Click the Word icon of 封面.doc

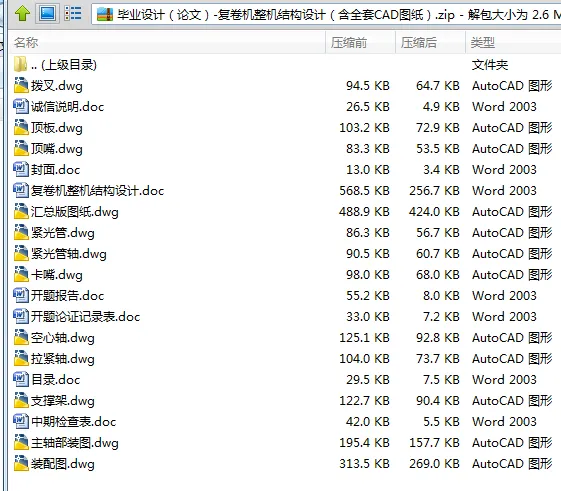(21, 169)
